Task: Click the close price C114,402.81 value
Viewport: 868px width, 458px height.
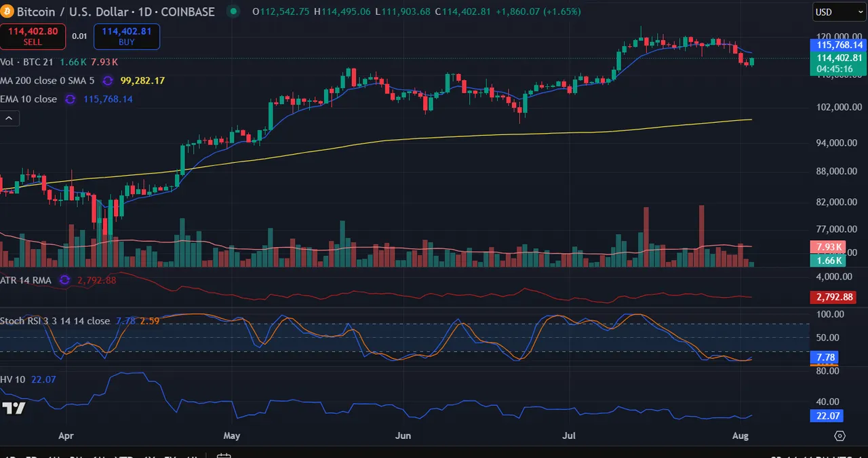Action: (464, 12)
